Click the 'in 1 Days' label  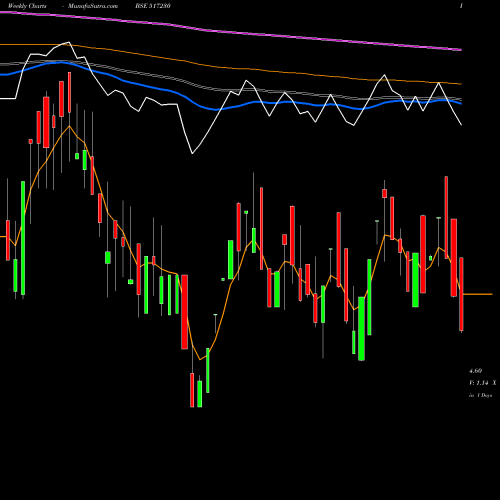tap(480, 395)
